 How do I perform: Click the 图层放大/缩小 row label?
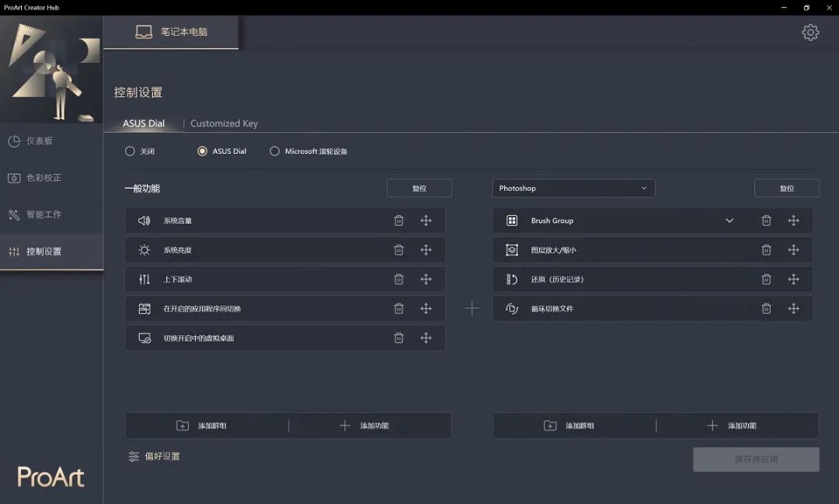(553, 250)
